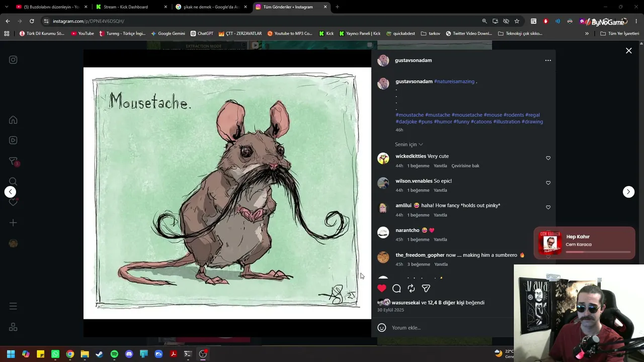Like wickedkitties' comment
Image resolution: width=644 pixels, height=362 pixels.
(548, 158)
